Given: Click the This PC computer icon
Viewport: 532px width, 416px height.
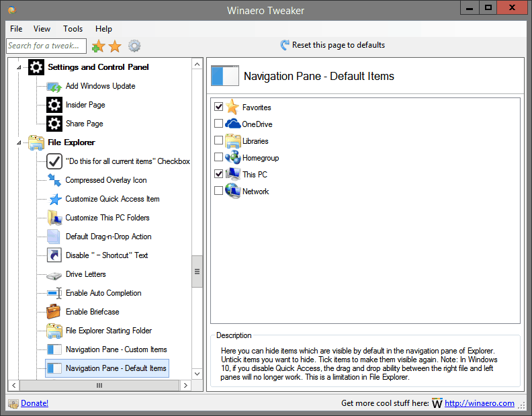Looking at the screenshot, I should pyautogui.click(x=232, y=174).
